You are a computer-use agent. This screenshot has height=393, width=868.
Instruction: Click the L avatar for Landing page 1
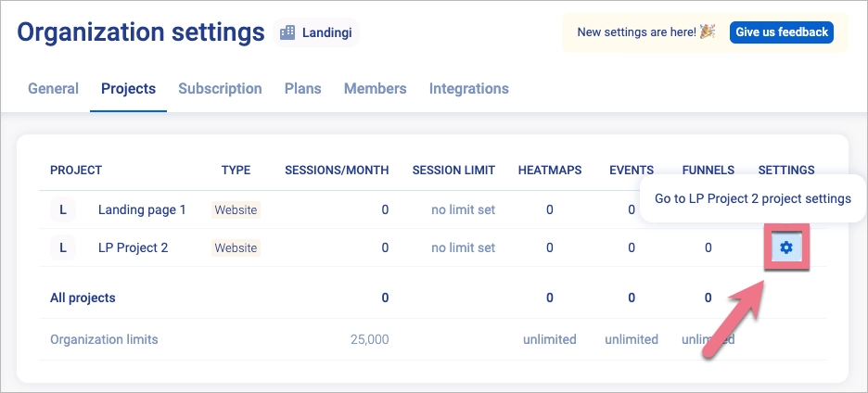point(63,209)
